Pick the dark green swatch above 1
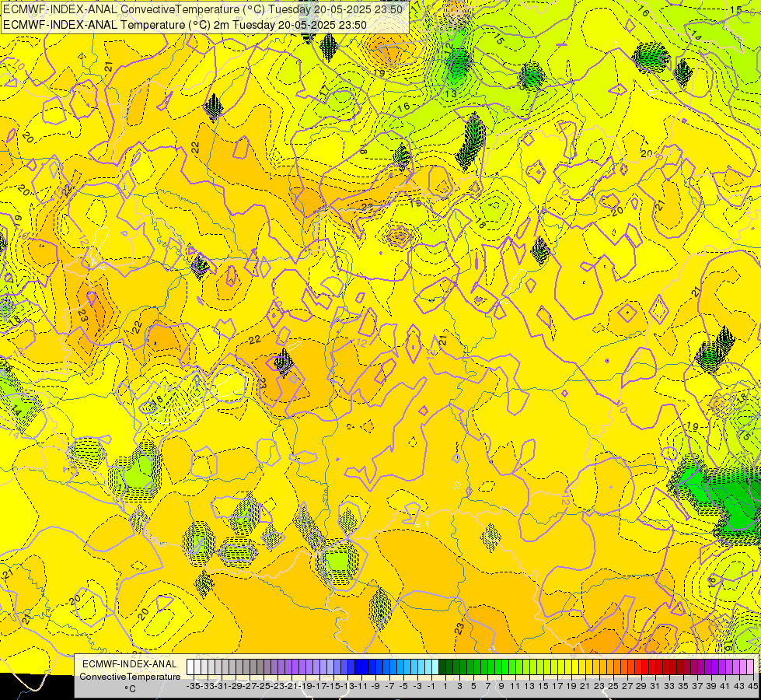Image resolution: width=761 pixels, height=700 pixels. pos(442,667)
